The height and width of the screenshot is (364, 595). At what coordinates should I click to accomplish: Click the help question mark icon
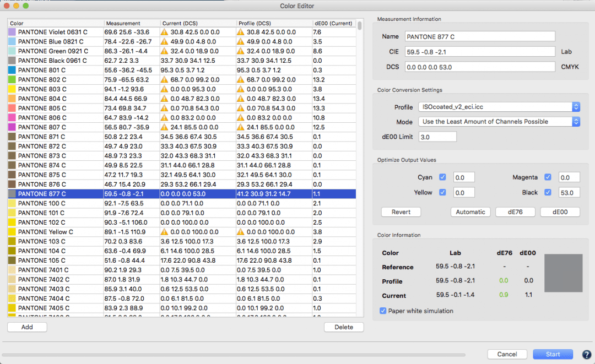coord(586,354)
